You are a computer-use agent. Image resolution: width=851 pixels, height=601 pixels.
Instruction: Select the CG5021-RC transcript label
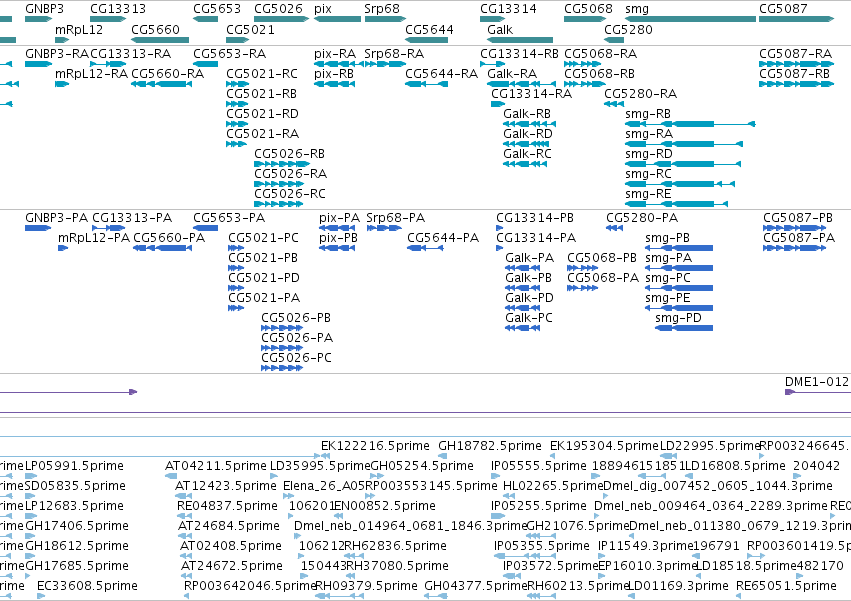(x=262, y=74)
